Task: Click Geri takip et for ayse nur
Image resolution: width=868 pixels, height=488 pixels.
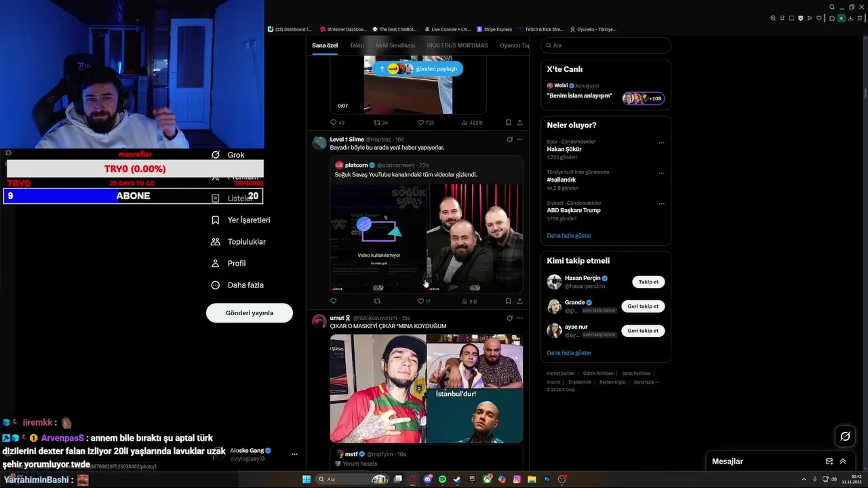Action: 643,331
